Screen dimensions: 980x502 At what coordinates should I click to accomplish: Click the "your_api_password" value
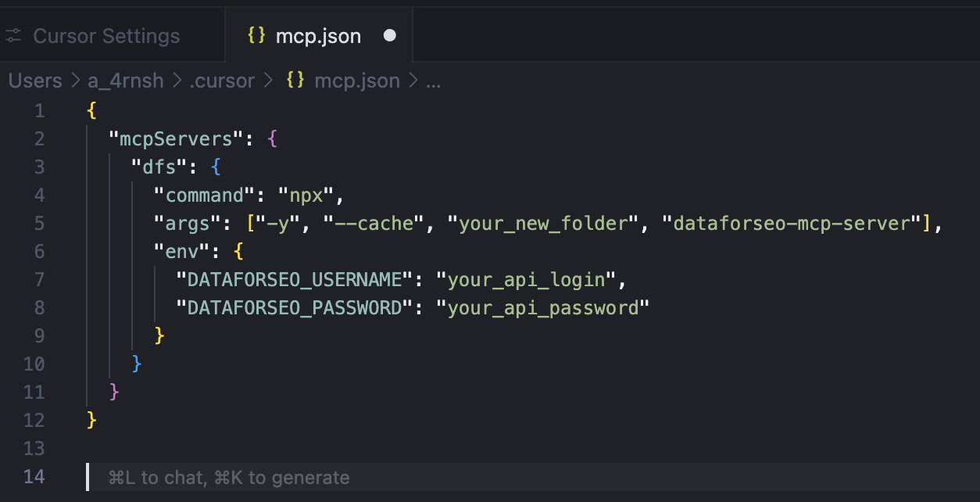543,308
